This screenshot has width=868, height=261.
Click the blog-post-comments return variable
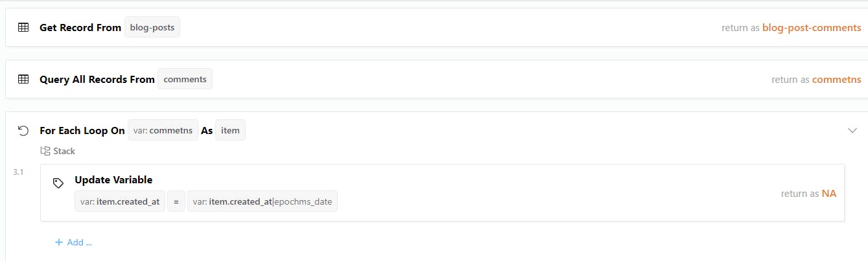812,28
